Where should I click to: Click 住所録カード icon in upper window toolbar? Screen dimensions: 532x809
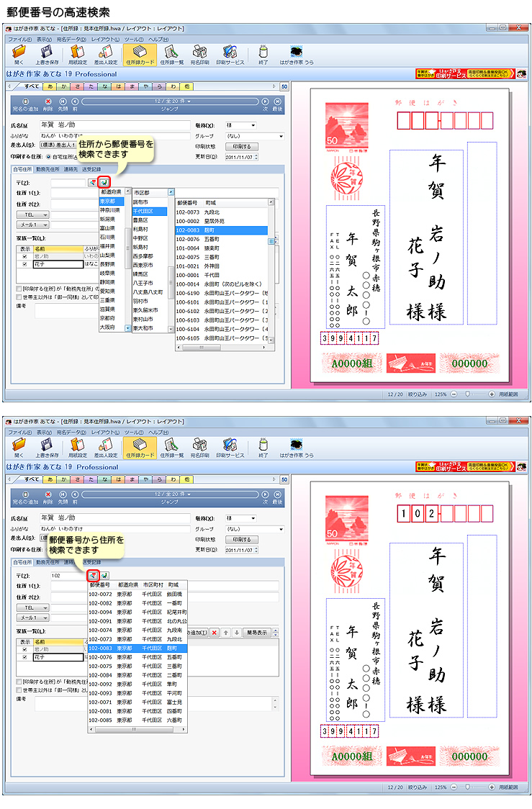pyautogui.click(x=139, y=55)
